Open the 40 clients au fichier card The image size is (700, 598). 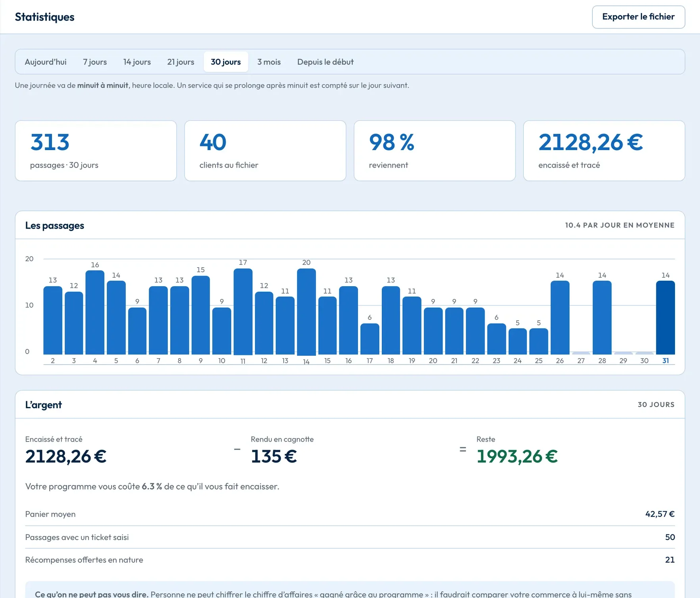pyautogui.click(x=265, y=151)
